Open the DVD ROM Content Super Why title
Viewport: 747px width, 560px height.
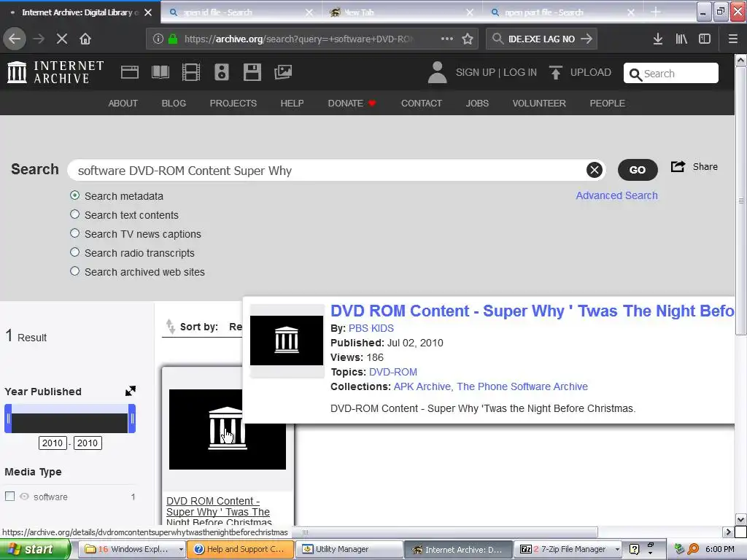click(x=532, y=311)
